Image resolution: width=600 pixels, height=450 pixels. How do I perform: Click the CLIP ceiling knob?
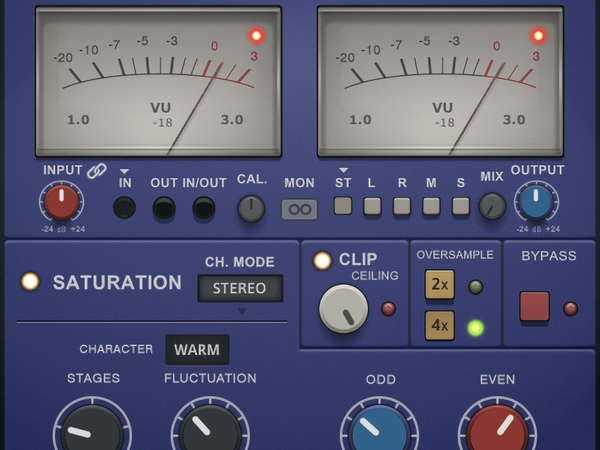(x=343, y=309)
